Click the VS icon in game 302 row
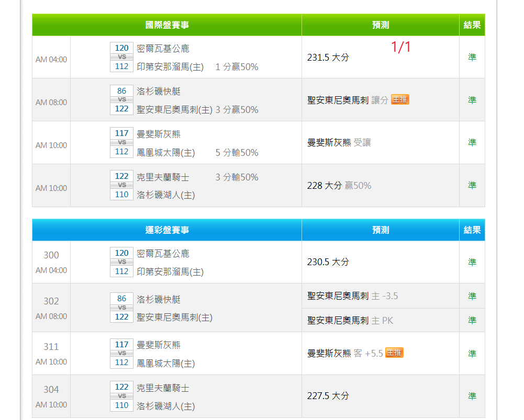This screenshot has height=420, width=524. pos(121,308)
